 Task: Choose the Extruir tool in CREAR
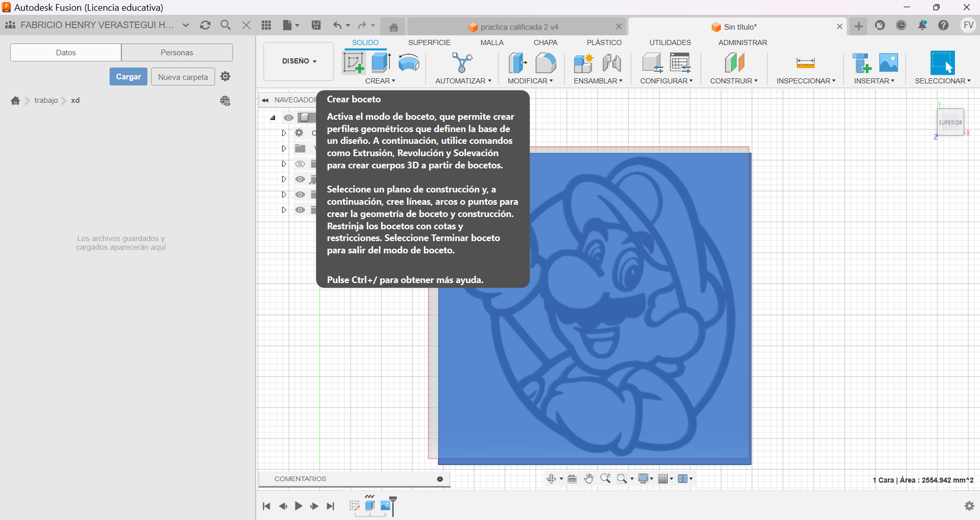[381, 62]
